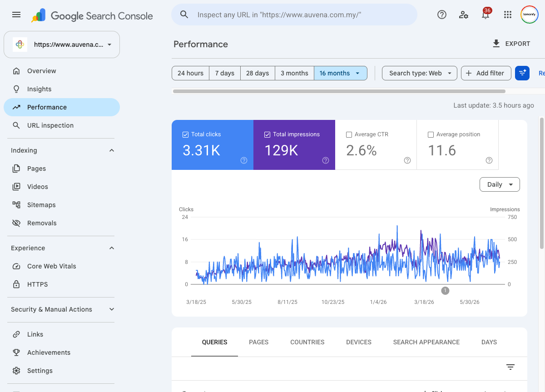Click the chart annotation marker labeled 1
The image size is (545, 392).
click(445, 290)
